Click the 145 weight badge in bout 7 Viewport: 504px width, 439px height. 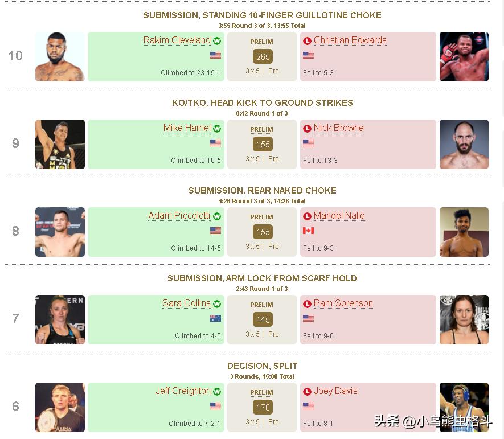click(263, 320)
